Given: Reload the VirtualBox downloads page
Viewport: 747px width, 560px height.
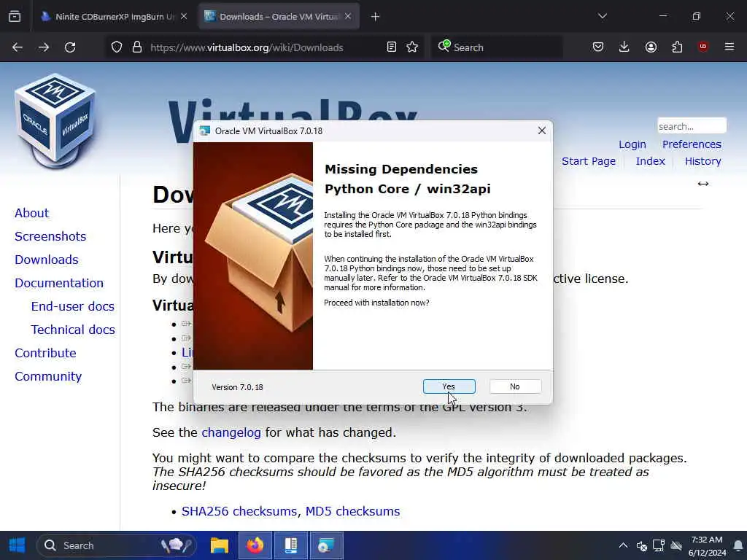Looking at the screenshot, I should pyautogui.click(x=70, y=47).
